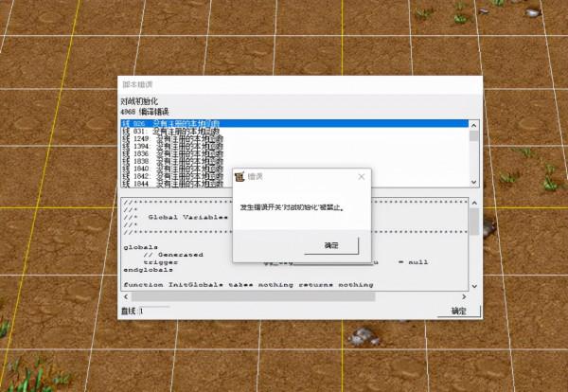Select the error entry for line 831
This screenshot has width=568, height=392.
point(170,131)
